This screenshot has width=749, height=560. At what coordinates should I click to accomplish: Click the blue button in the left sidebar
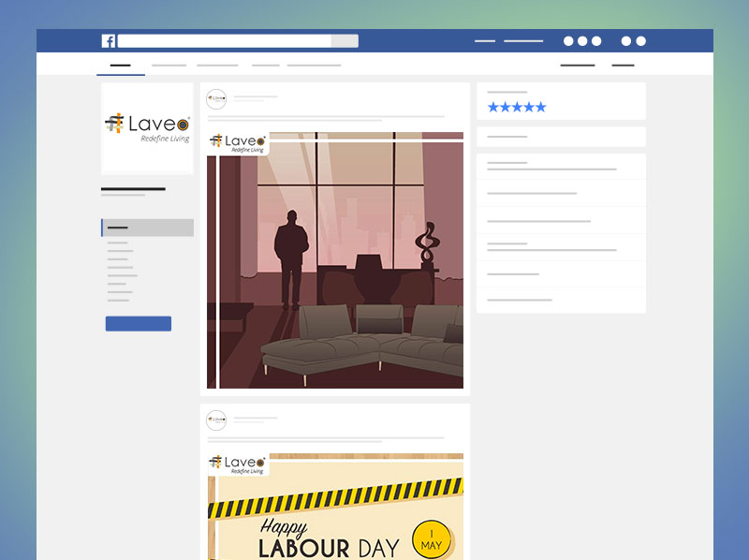(139, 324)
